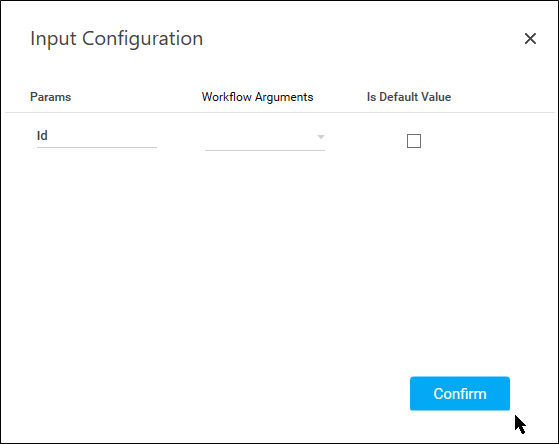The width and height of the screenshot is (559, 444).
Task: Close the Input Configuration dialog
Action: (x=530, y=39)
